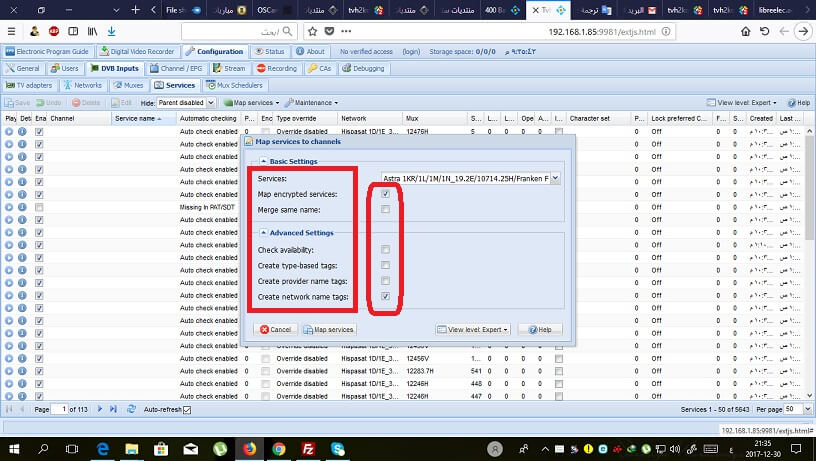Viewport: 816px width, 461px height.
Task: Switch to the Digital Video Recorder tab
Action: click(x=140, y=51)
